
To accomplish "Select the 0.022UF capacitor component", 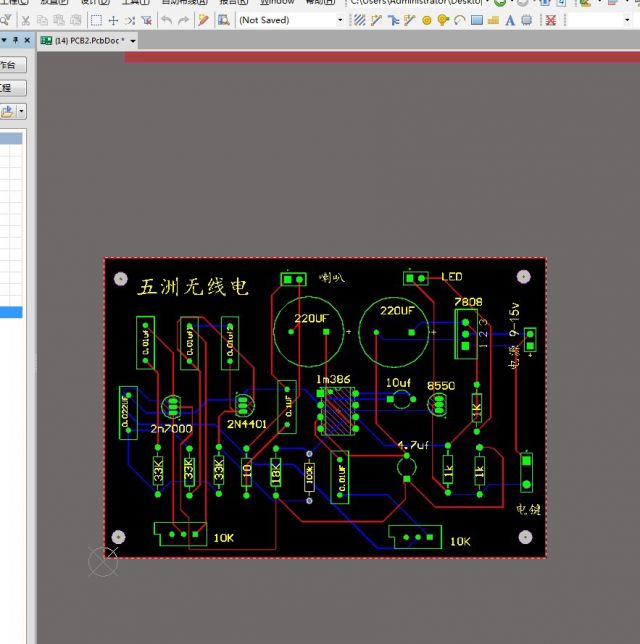I will coord(128,413).
